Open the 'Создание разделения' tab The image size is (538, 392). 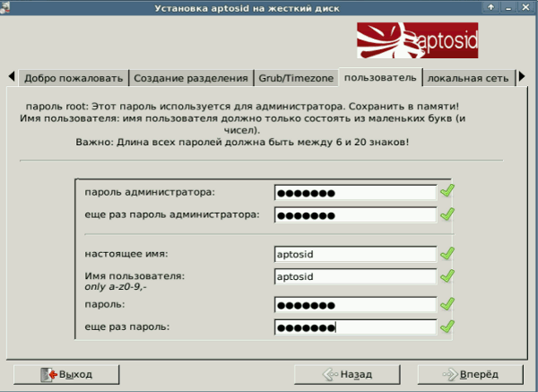pos(190,78)
